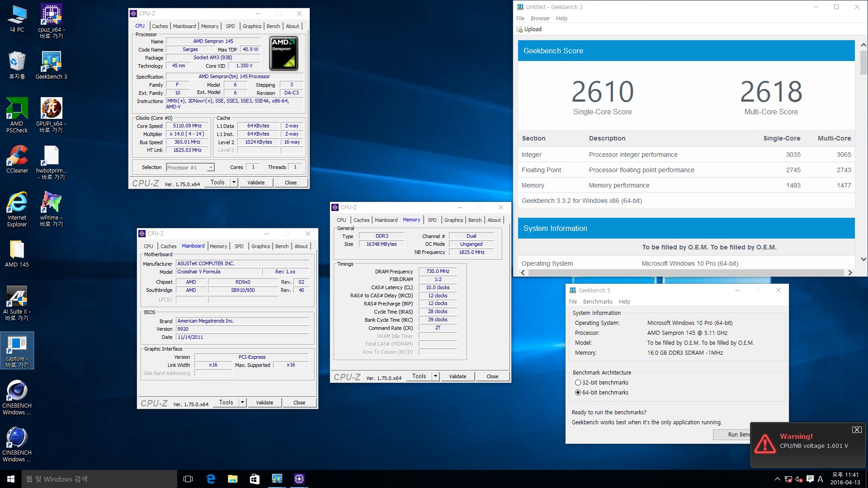Click the Upload icon in Geekbench results
This screenshot has width=868, height=488.
pyautogui.click(x=520, y=29)
